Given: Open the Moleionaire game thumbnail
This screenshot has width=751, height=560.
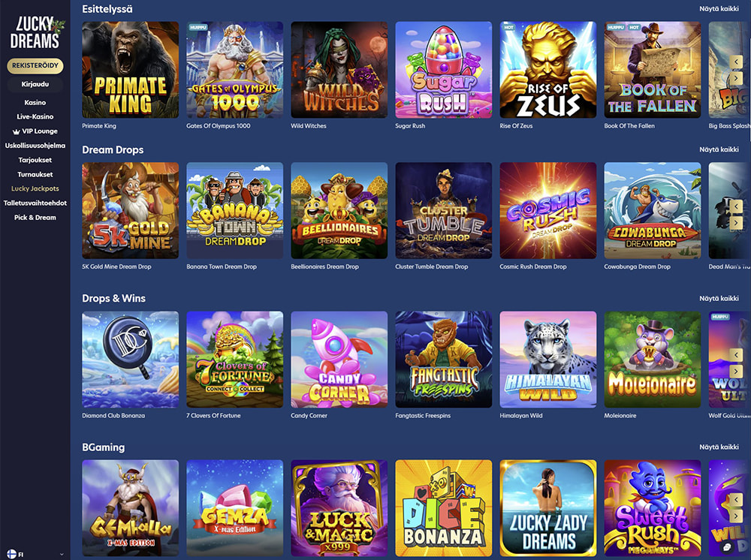Looking at the screenshot, I should (653, 360).
